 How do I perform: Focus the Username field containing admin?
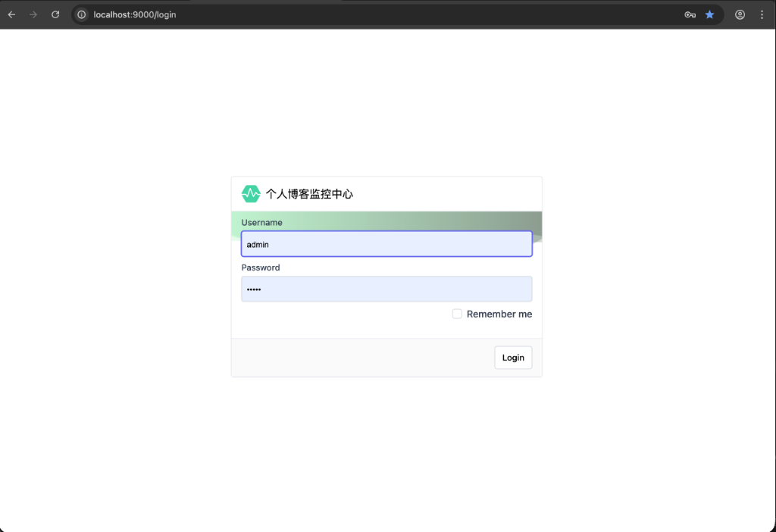[x=386, y=244]
